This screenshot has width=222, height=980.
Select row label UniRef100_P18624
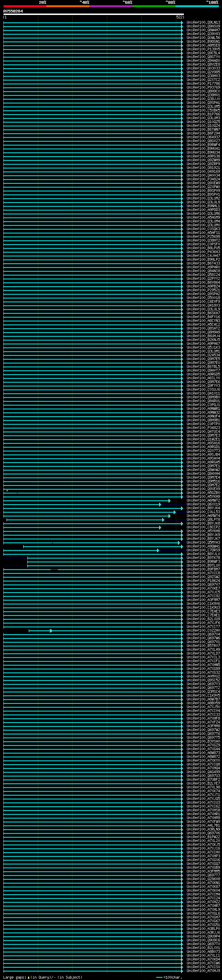(x=203, y=581)
